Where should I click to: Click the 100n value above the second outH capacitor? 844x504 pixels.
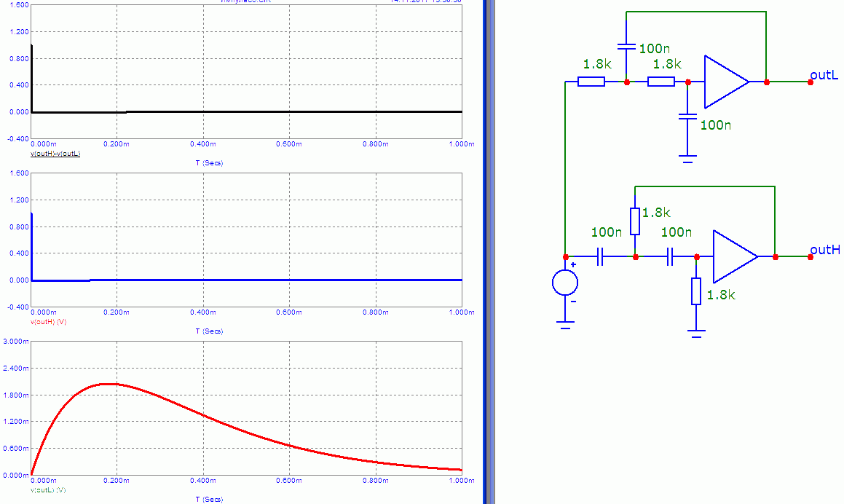point(677,232)
